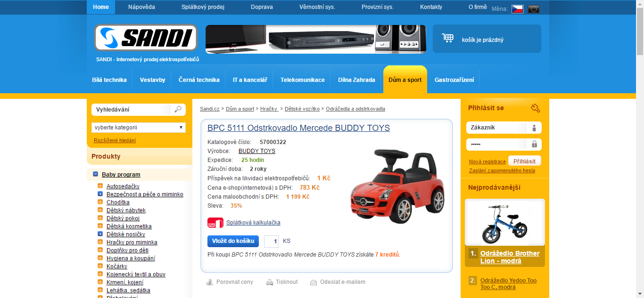Screen dimensions: 644x298
Task: Open the Rozšířené hledání link
Action: tap(115, 140)
